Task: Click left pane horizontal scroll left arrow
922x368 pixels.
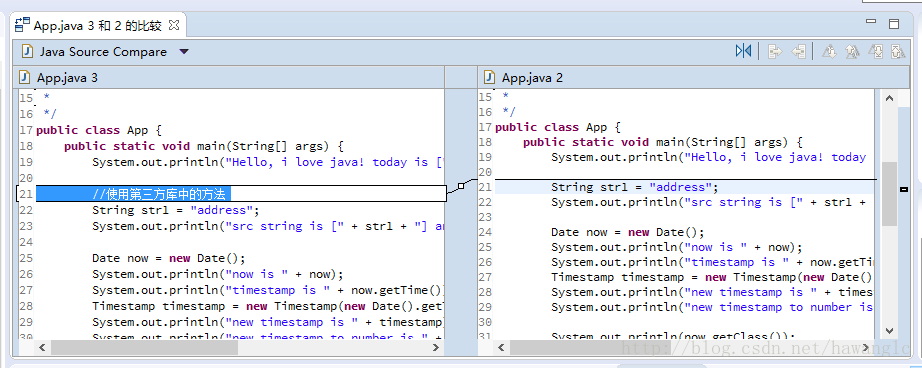Action: point(42,348)
